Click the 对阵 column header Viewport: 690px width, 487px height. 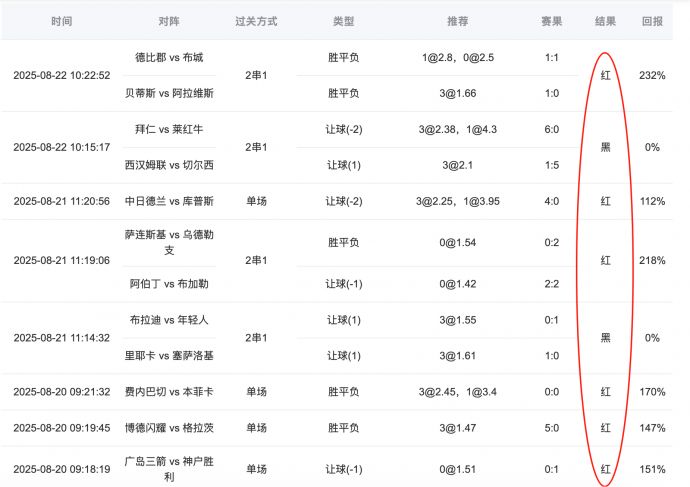(168, 21)
